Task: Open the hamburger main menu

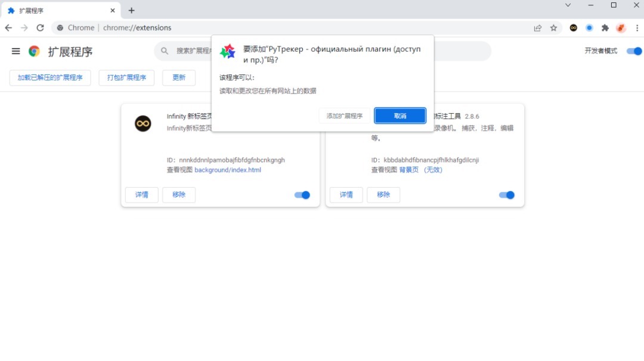Action: click(x=16, y=51)
